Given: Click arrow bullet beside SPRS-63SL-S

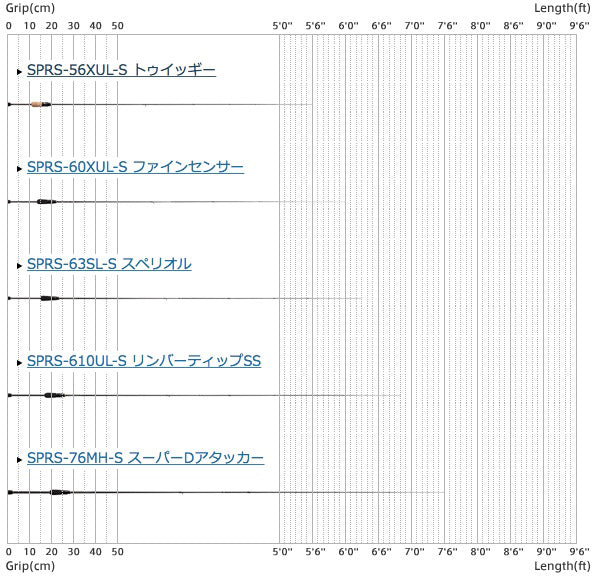Looking at the screenshot, I should click(19, 265).
